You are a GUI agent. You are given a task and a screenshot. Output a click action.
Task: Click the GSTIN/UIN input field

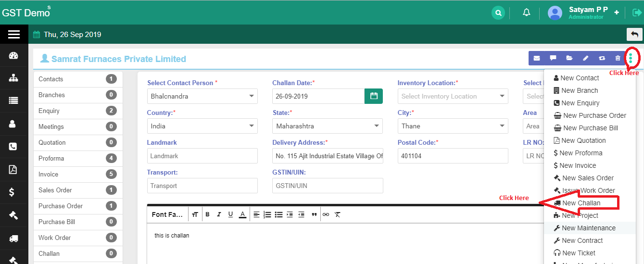[328, 186]
